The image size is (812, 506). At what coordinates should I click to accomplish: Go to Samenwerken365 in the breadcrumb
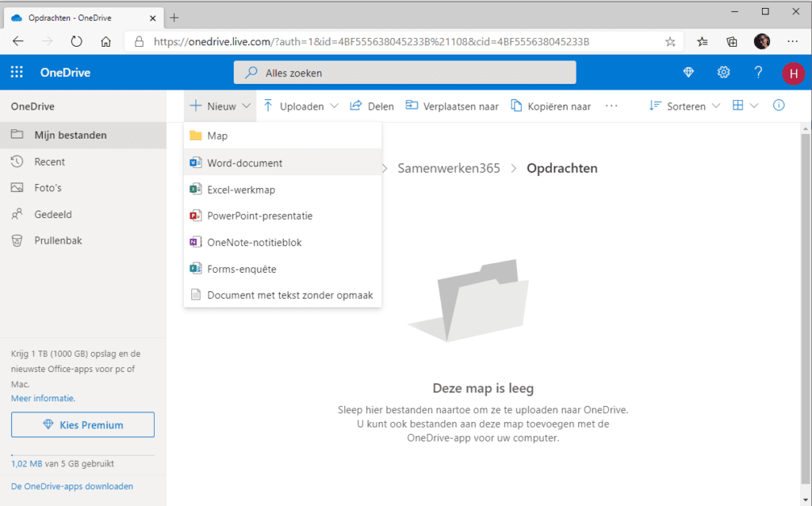coord(449,168)
